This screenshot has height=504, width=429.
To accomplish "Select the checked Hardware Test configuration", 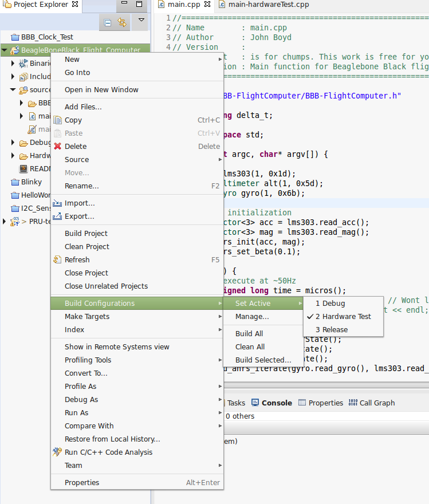I will pyautogui.click(x=343, y=317).
